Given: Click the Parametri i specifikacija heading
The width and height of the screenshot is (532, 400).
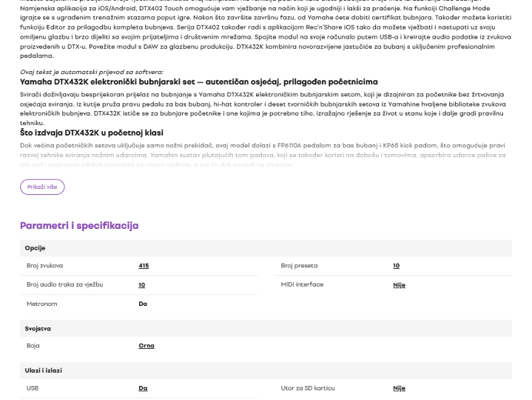Looking at the screenshot, I should 79,225.
